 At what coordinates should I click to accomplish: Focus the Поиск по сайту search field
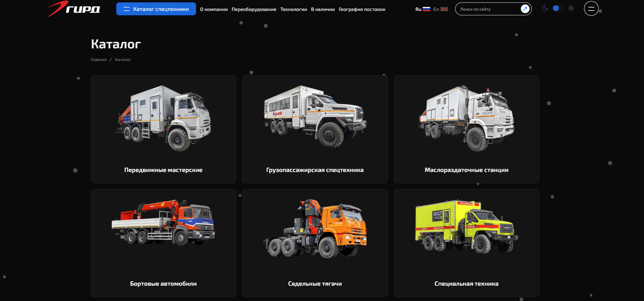488,9
